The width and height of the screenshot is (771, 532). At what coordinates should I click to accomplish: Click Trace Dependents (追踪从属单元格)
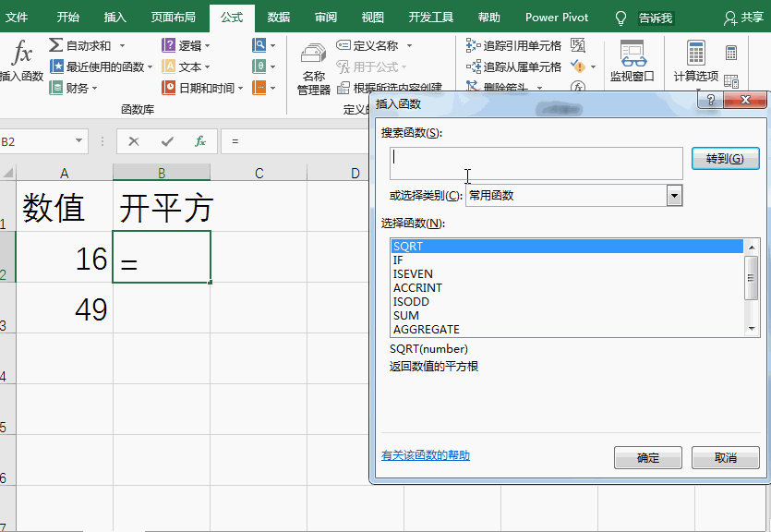[513, 66]
